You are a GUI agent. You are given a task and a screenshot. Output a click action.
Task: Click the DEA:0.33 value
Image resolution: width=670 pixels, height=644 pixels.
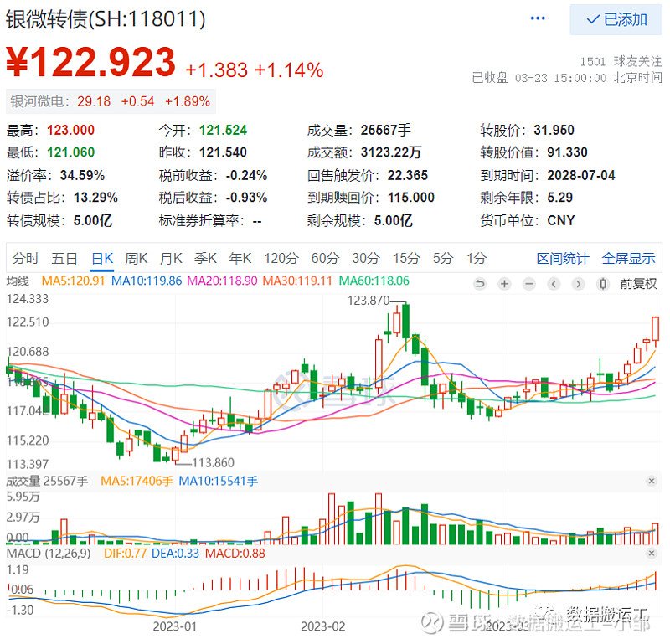[176, 554]
